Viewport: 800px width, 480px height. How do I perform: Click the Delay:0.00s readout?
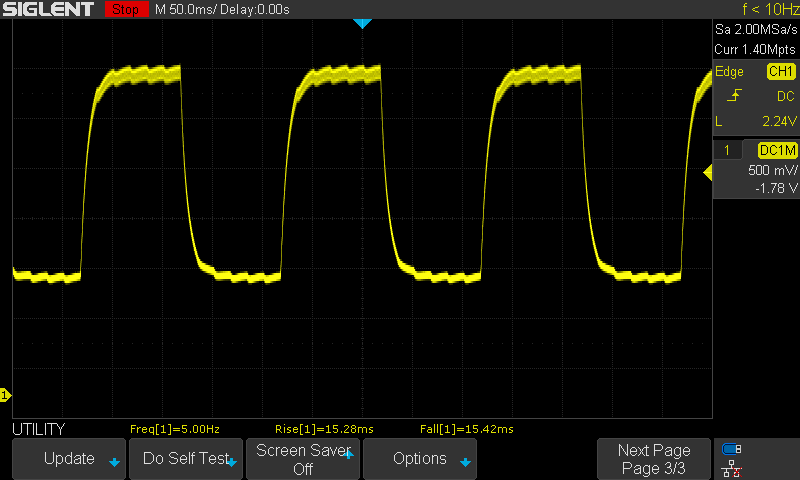pos(255,10)
